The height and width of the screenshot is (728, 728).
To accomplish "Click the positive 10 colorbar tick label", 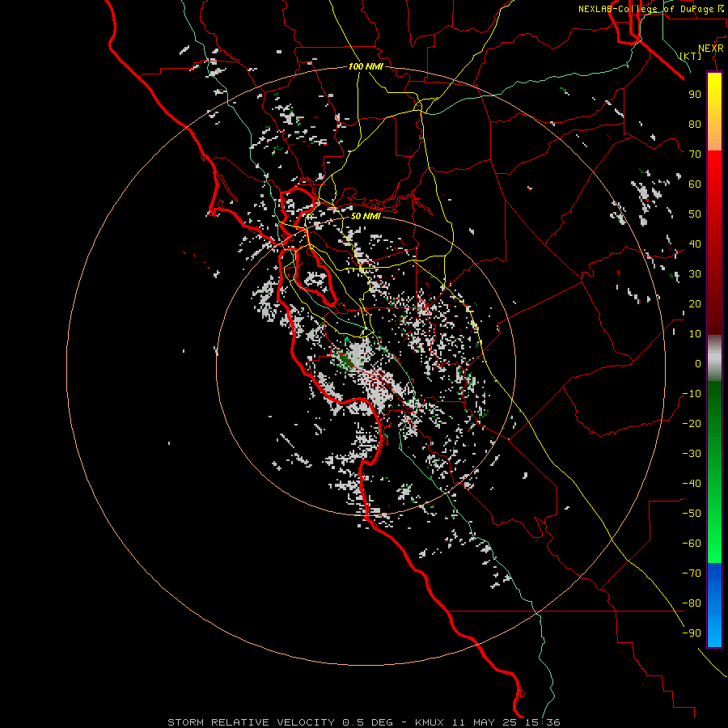I will [695, 334].
